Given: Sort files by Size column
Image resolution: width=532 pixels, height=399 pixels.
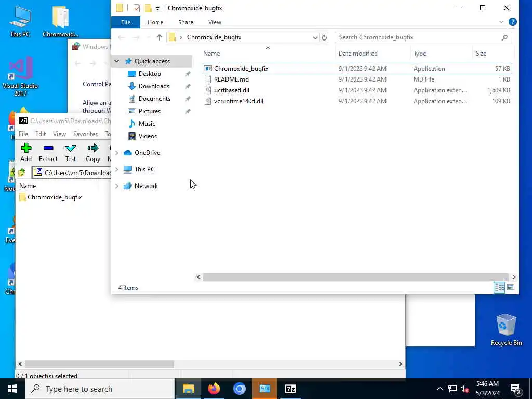Looking at the screenshot, I should coord(493,54).
